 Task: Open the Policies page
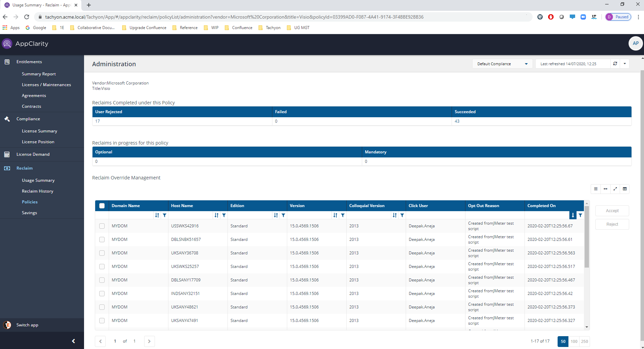pos(30,202)
